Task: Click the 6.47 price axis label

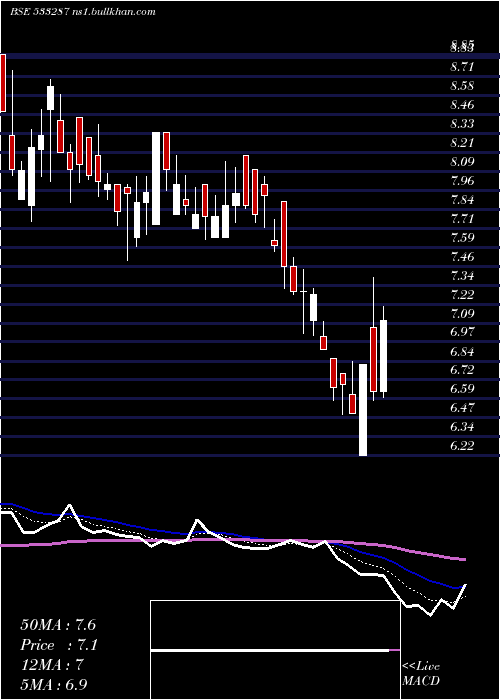Action: [462, 408]
